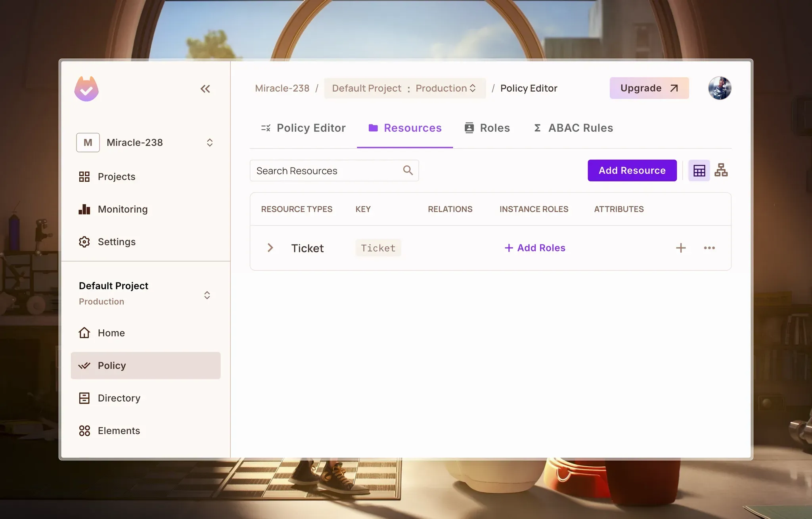
Task: Click the search magnifier icon
Action: tap(408, 170)
